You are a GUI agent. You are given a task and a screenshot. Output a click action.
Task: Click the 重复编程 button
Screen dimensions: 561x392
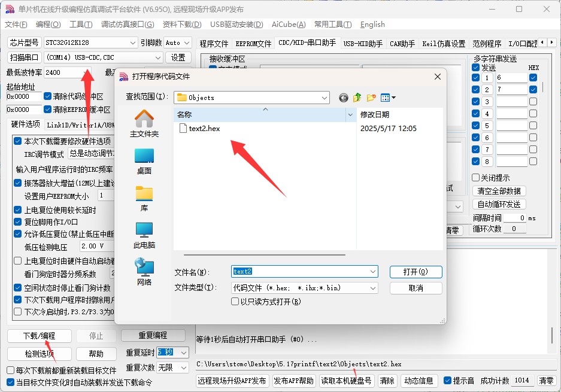(x=153, y=335)
